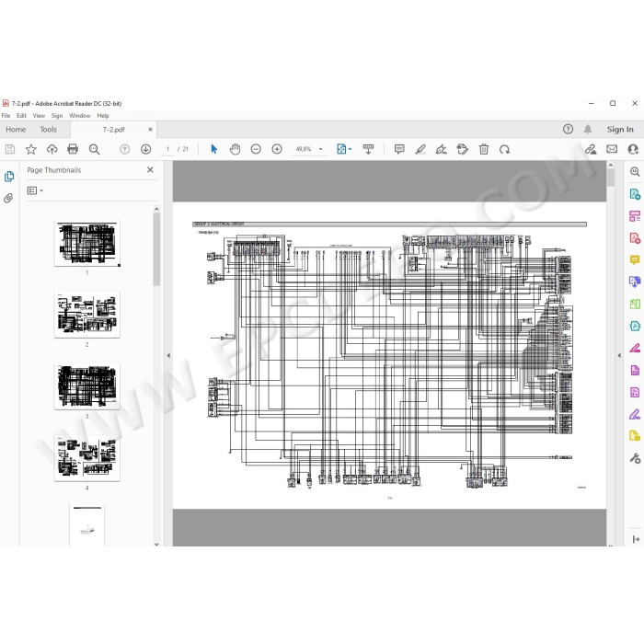Zoom in with plus button
644x644 pixels.
pyautogui.click(x=277, y=149)
